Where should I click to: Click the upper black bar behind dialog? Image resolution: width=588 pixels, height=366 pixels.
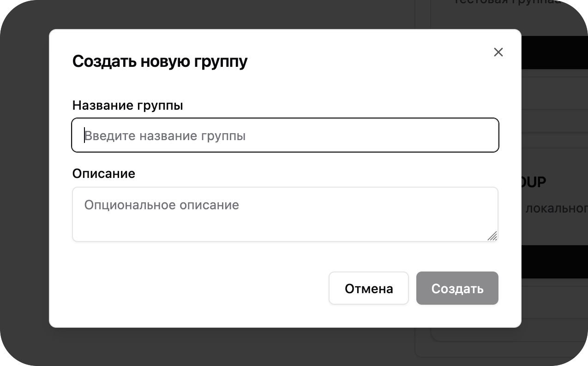[554, 52]
